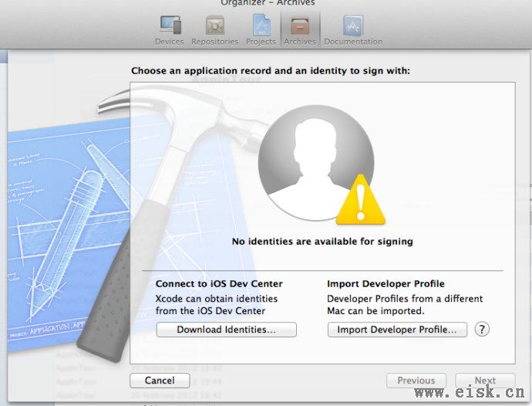This screenshot has width=532, height=406.
Task: Click the help question mark button
Action: click(482, 330)
